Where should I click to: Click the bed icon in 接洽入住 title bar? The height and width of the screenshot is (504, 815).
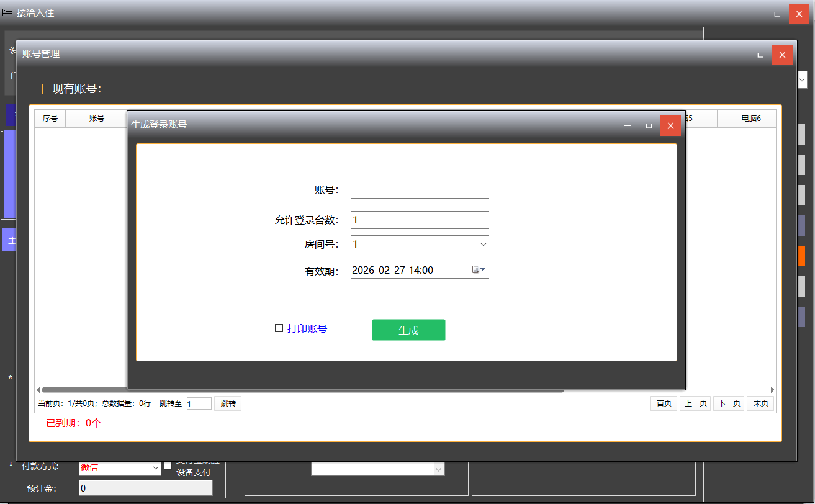point(7,12)
